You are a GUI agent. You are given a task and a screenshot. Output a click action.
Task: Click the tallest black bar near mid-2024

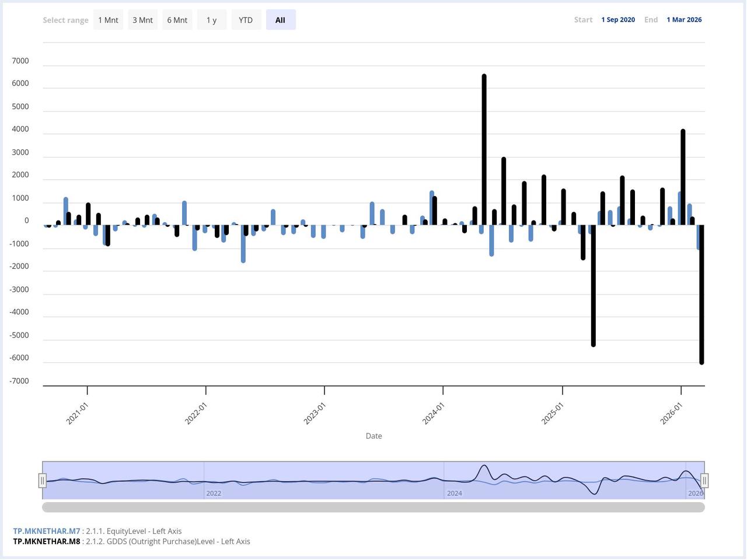(484, 146)
